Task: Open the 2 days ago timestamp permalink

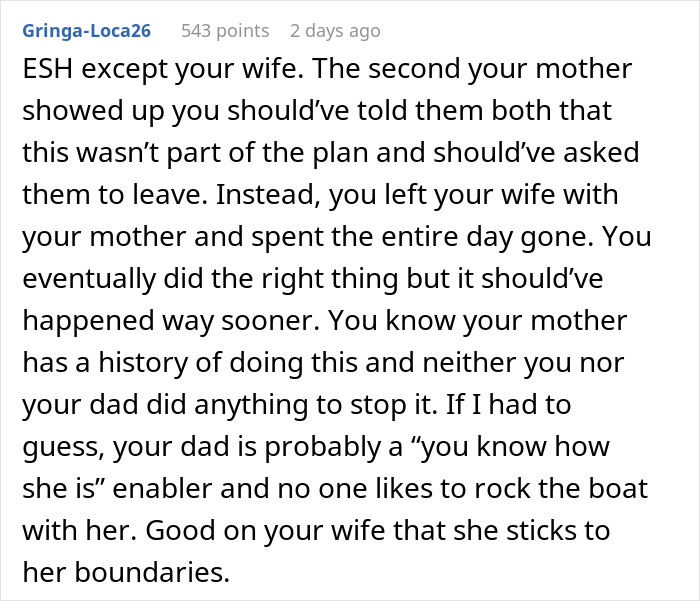Action: pos(335,31)
